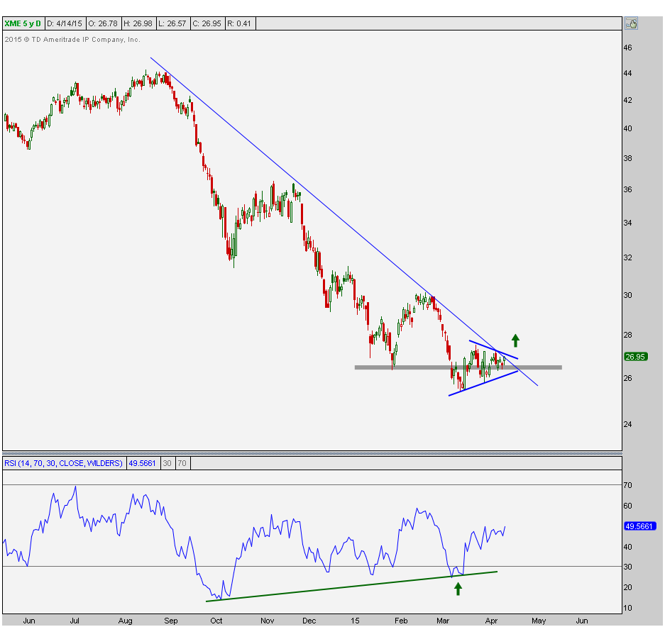
Task: Click the Mar label on the time axis
Action: pyautogui.click(x=443, y=621)
